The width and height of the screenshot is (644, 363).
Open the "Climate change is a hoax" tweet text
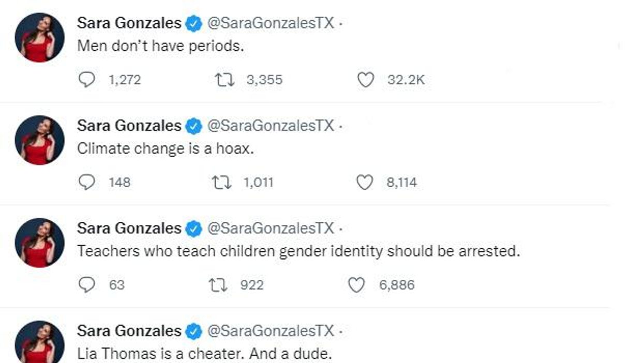pyautogui.click(x=166, y=149)
